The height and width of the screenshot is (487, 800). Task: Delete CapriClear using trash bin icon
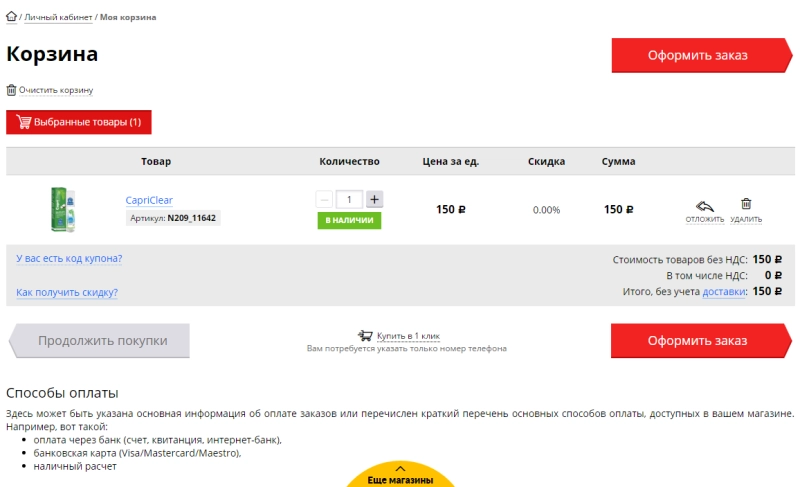coord(746,204)
